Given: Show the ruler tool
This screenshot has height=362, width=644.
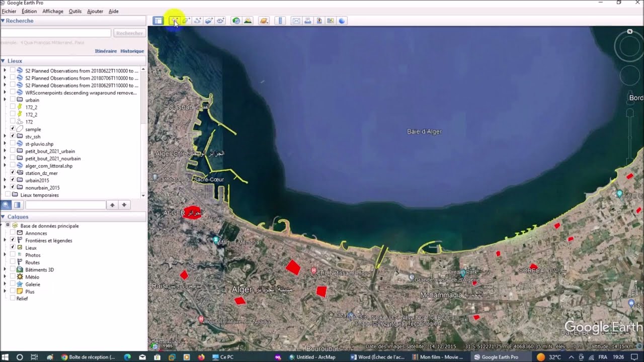Looking at the screenshot, I should [x=280, y=21].
